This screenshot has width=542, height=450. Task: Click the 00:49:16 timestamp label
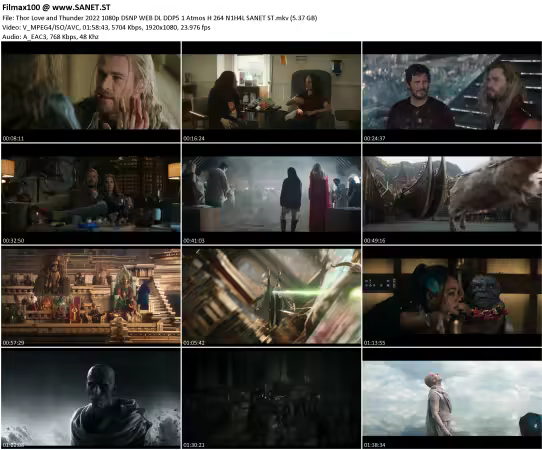(374, 241)
